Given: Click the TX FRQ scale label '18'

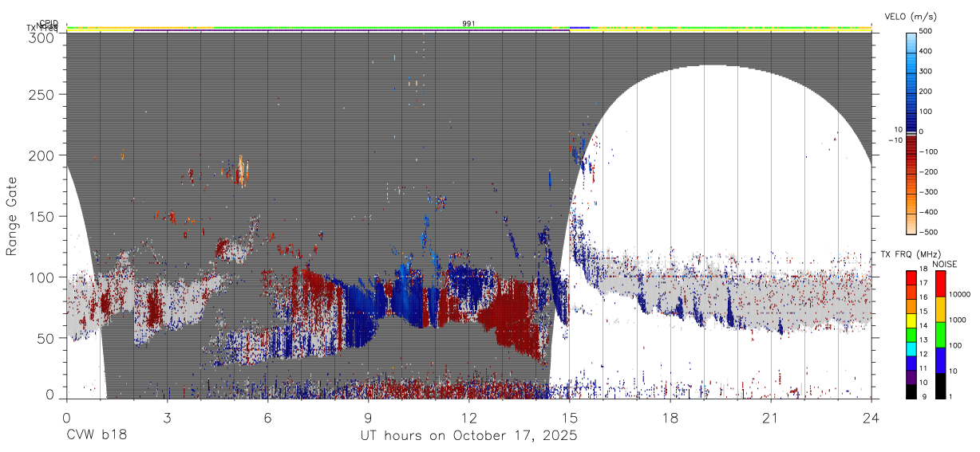Looking at the screenshot, I should 924,270.
